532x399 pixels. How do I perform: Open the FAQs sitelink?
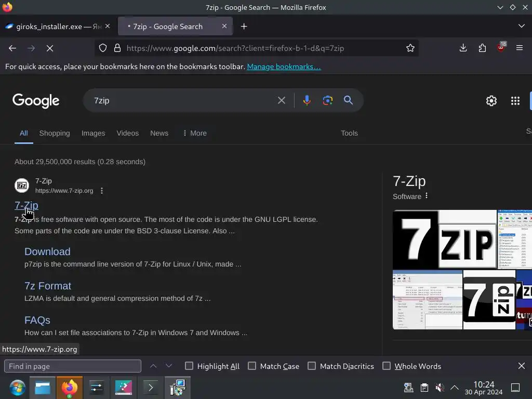(37, 320)
